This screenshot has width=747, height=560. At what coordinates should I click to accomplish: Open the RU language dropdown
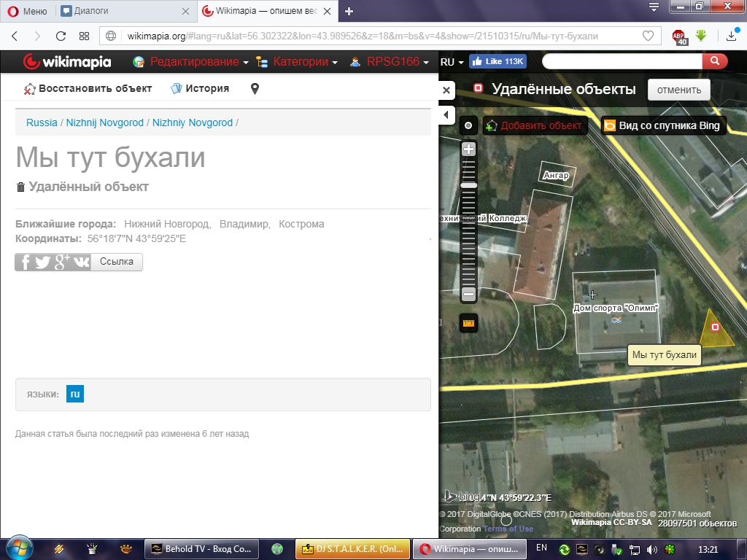tap(452, 62)
